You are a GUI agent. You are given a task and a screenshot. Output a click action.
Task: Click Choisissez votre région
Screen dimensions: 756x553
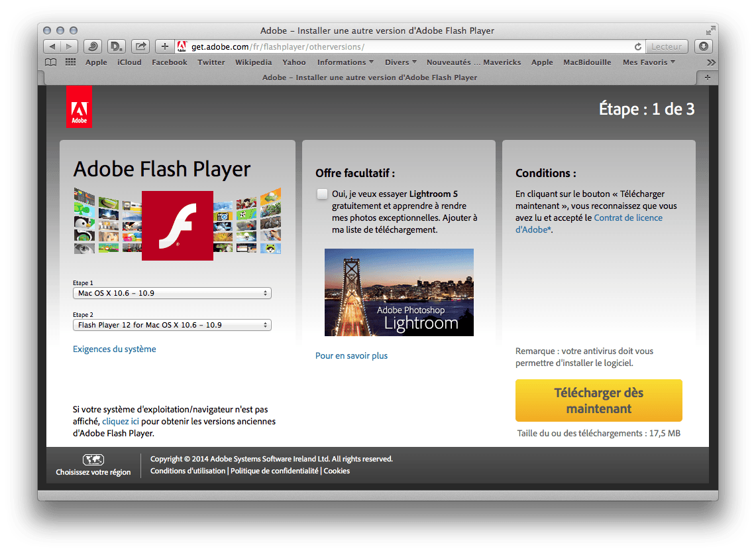click(x=93, y=472)
